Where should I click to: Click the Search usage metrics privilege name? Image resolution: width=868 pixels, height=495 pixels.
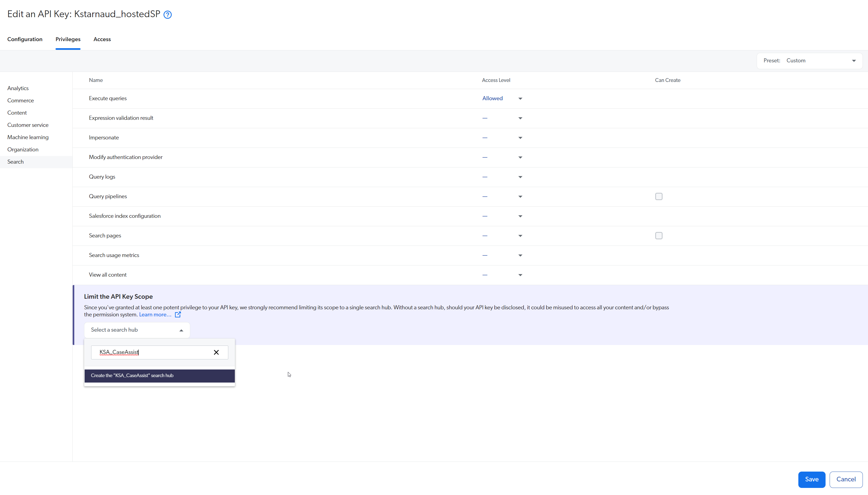click(114, 255)
